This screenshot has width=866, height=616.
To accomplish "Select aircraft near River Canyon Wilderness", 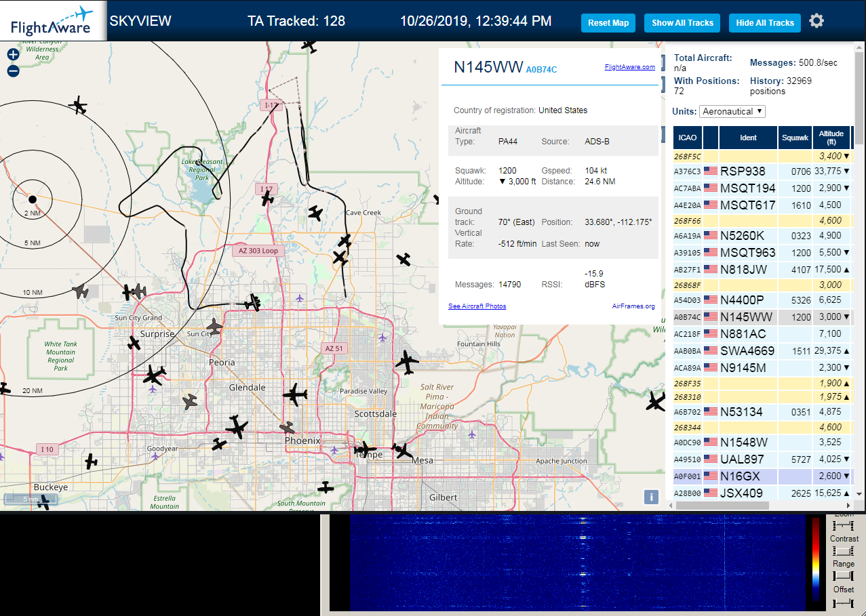I will point(79,105).
